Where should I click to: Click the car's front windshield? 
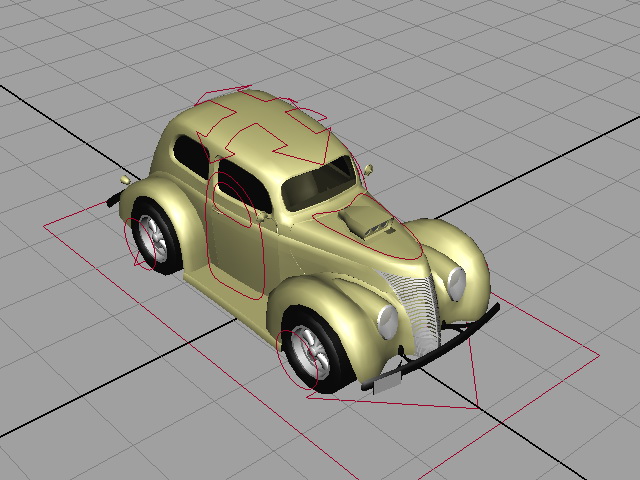(x=318, y=182)
